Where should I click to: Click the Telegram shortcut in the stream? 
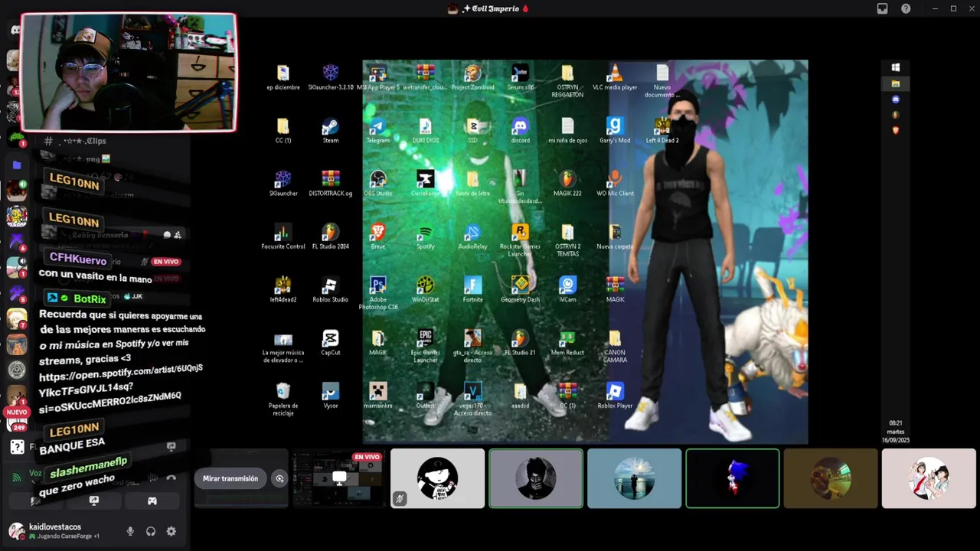pos(378,130)
